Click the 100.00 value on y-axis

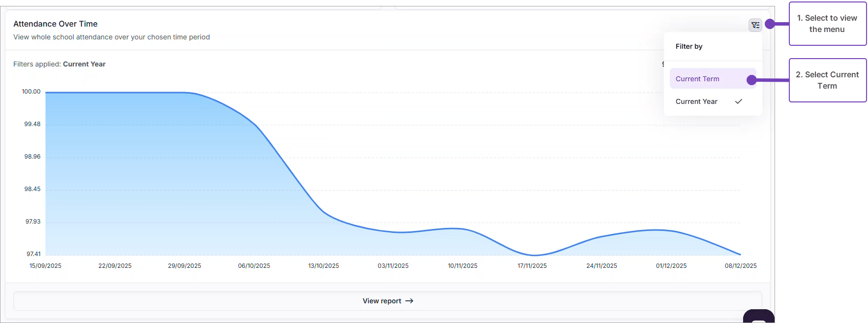click(x=31, y=92)
